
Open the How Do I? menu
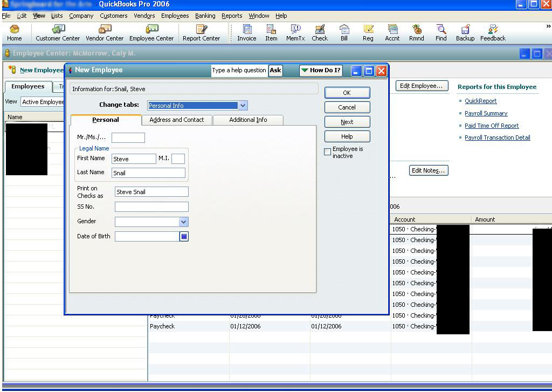click(x=321, y=70)
